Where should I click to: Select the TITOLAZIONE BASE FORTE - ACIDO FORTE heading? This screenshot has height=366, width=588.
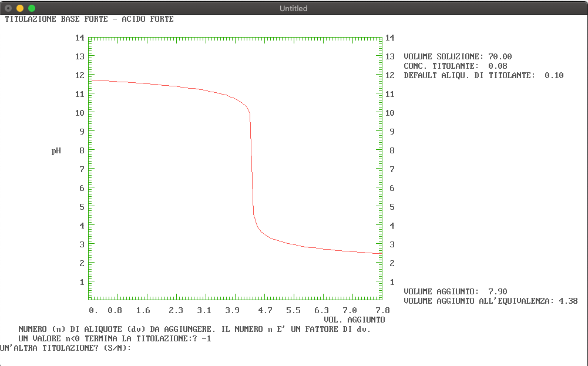point(89,19)
